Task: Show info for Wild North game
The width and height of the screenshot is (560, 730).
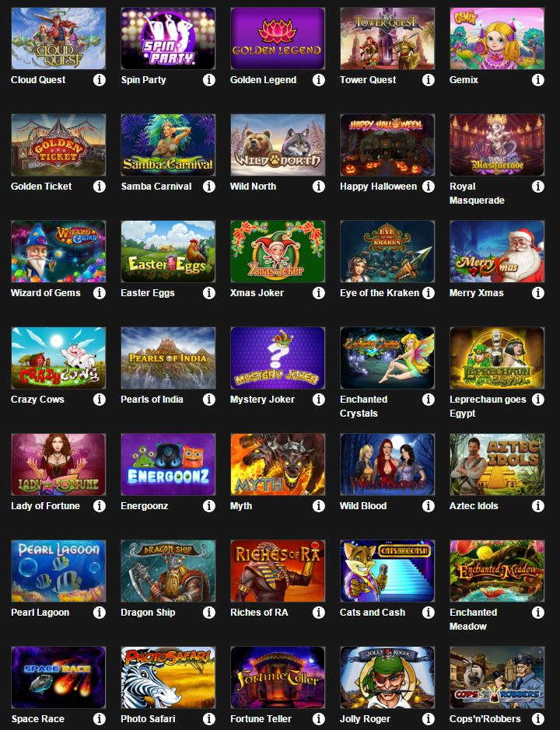Action: tap(319, 187)
